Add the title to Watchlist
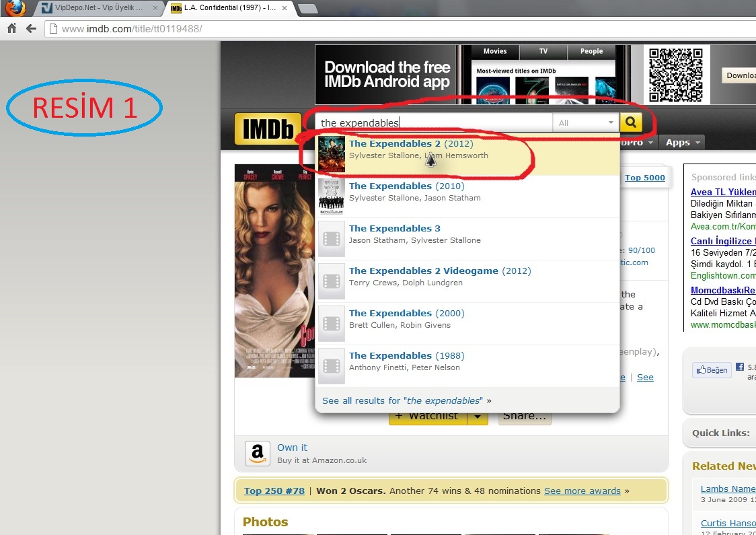 click(428, 417)
